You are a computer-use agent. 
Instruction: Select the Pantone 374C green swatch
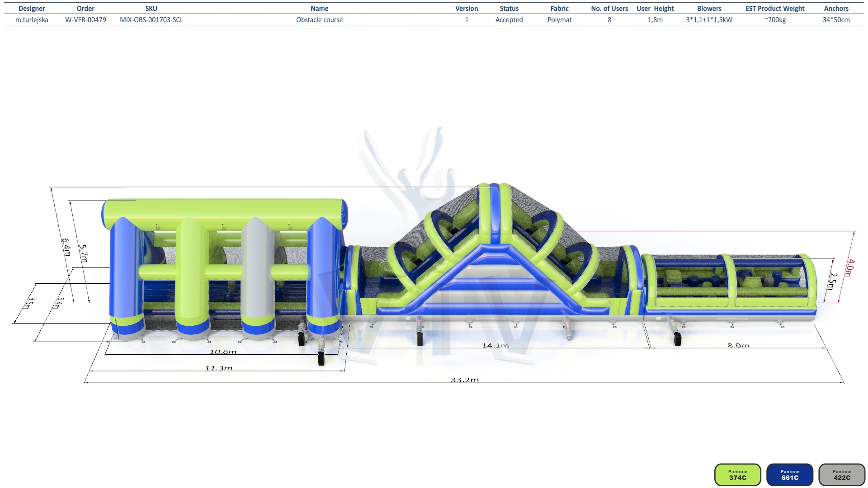click(x=737, y=475)
